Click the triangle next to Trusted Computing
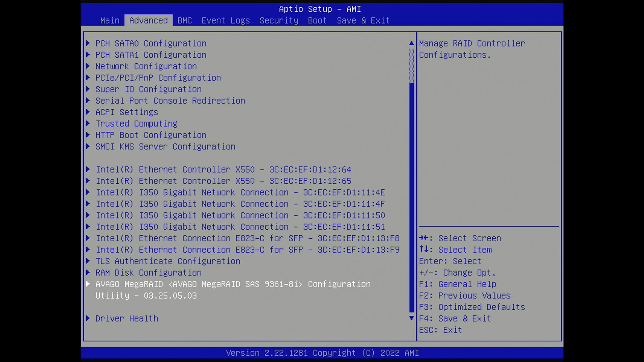 (88, 123)
